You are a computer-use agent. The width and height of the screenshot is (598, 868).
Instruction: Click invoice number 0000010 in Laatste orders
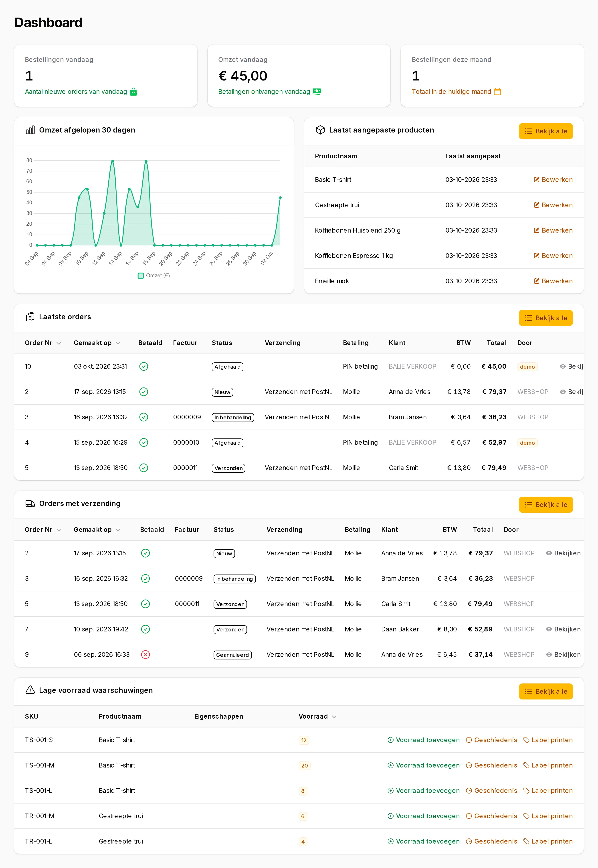point(186,443)
